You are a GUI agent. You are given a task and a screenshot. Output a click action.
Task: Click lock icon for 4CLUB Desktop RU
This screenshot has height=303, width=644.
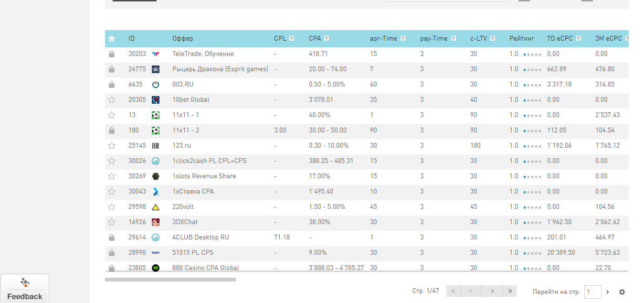(112, 238)
